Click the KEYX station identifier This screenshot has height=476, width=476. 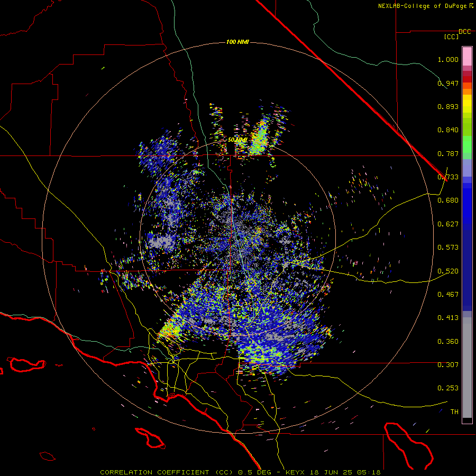[296, 472]
